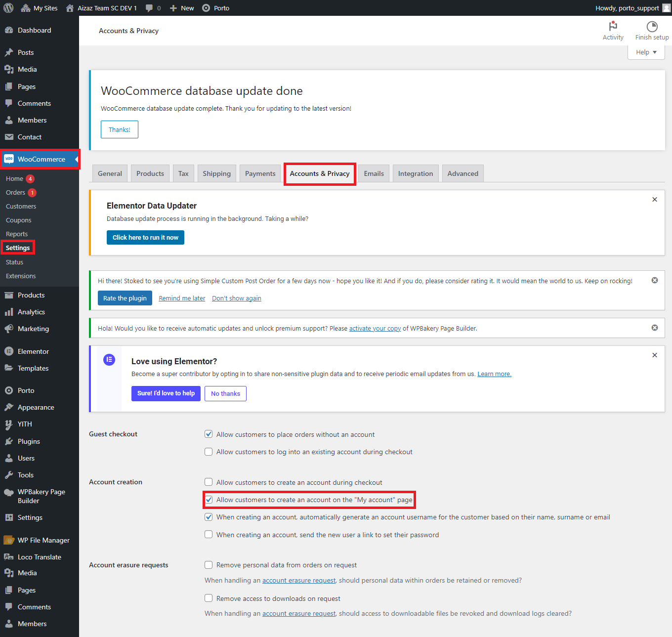672x637 pixels.
Task: Open WooCommerce Home submenu item
Action: click(x=14, y=179)
